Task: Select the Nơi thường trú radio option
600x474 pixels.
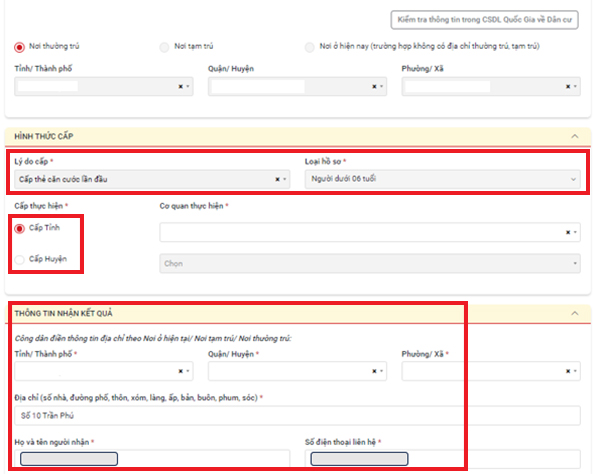Action: click(x=19, y=47)
